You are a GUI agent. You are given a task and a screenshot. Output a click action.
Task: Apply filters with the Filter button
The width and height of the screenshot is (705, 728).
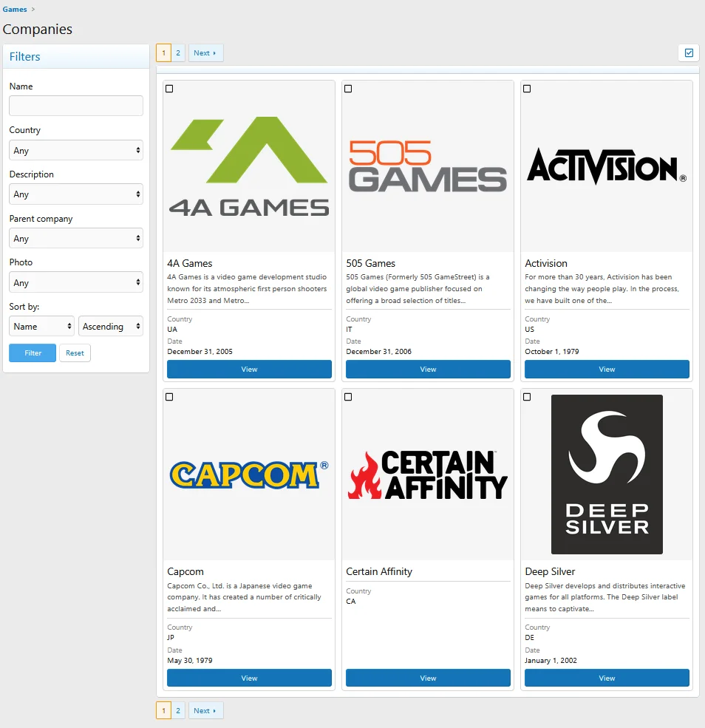(33, 353)
